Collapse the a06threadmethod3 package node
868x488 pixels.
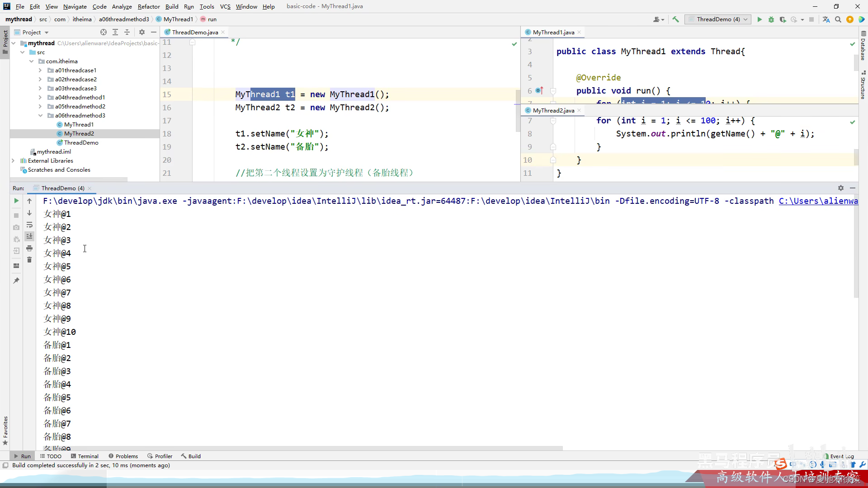point(40,116)
